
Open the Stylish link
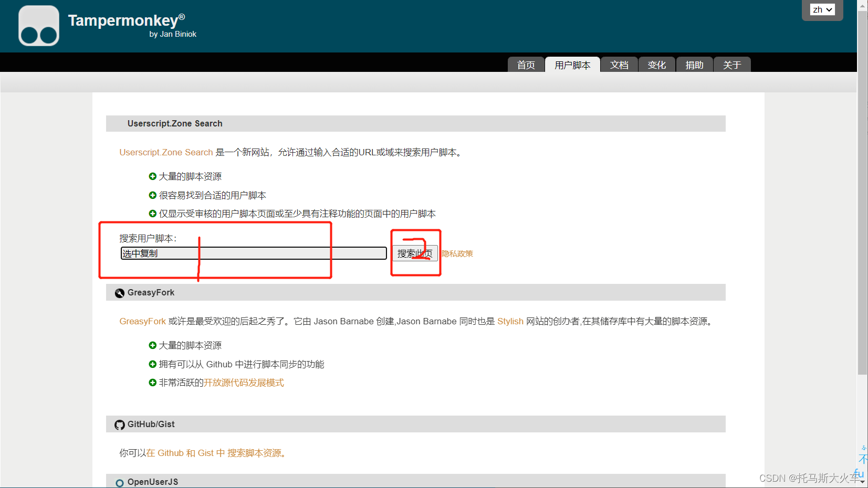click(510, 321)
